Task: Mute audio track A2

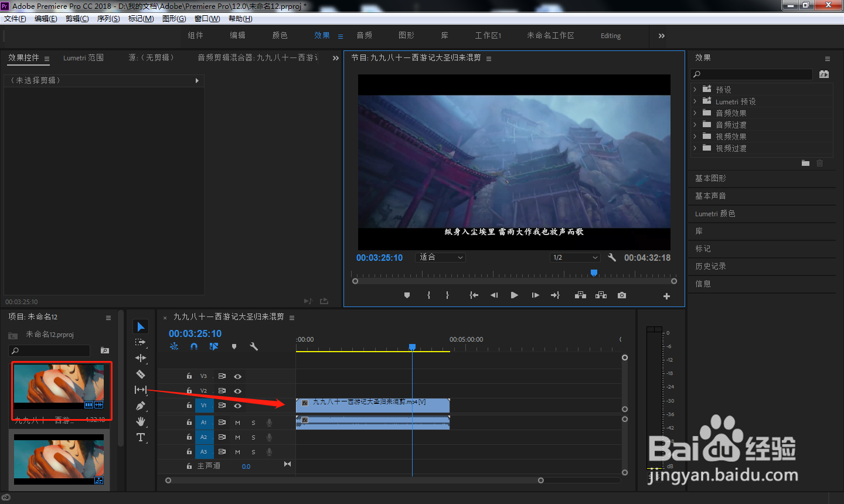Action: coord(237,437)
